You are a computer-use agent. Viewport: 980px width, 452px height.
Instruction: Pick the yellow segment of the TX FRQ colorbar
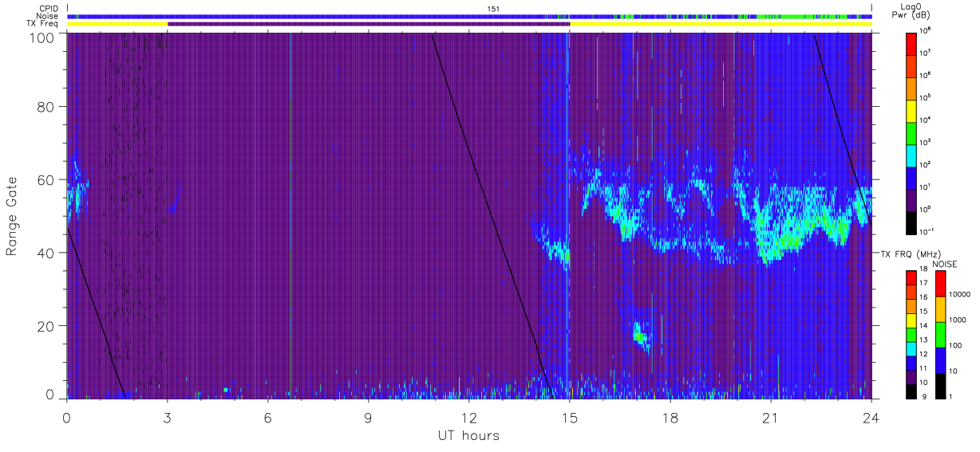tap(912, 320)
